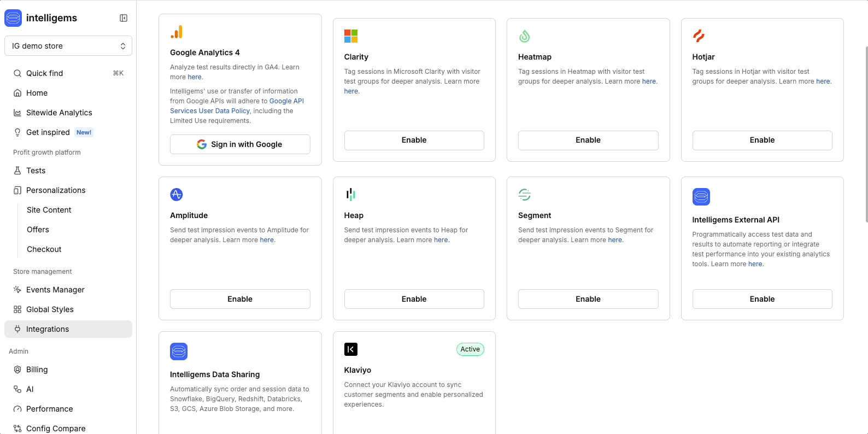The height and width of the screenshot is (434, 868).
Task: Open the IG demo store selector
Action: click(x=68, y=46)
